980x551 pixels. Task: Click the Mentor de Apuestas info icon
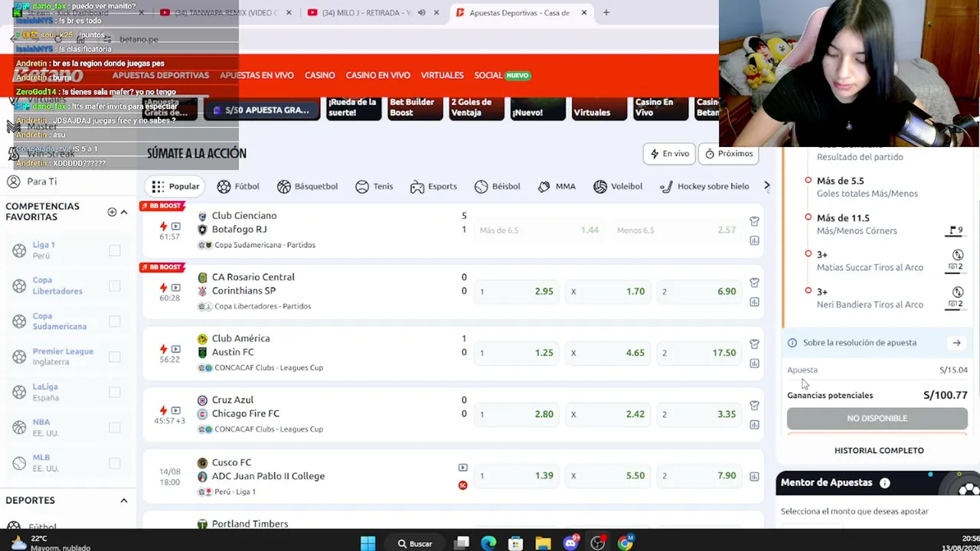tap(884, 483)
